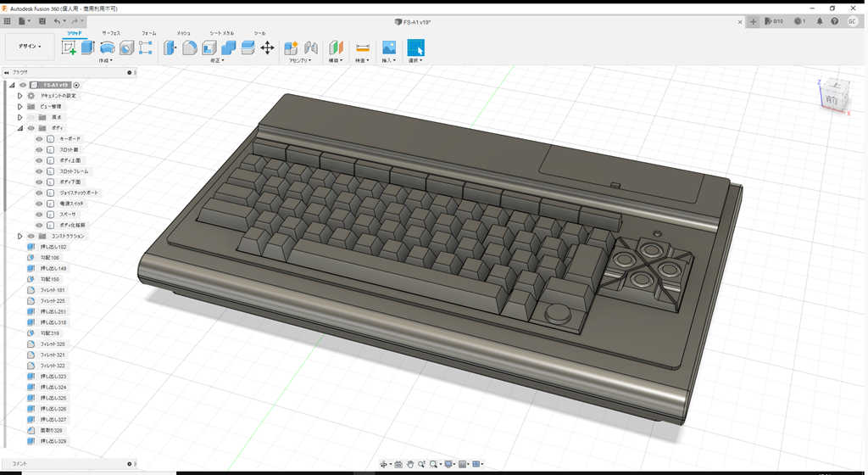868x475 pixels.
Task: Open the notifications bell
Action: [x=819, y=21]
